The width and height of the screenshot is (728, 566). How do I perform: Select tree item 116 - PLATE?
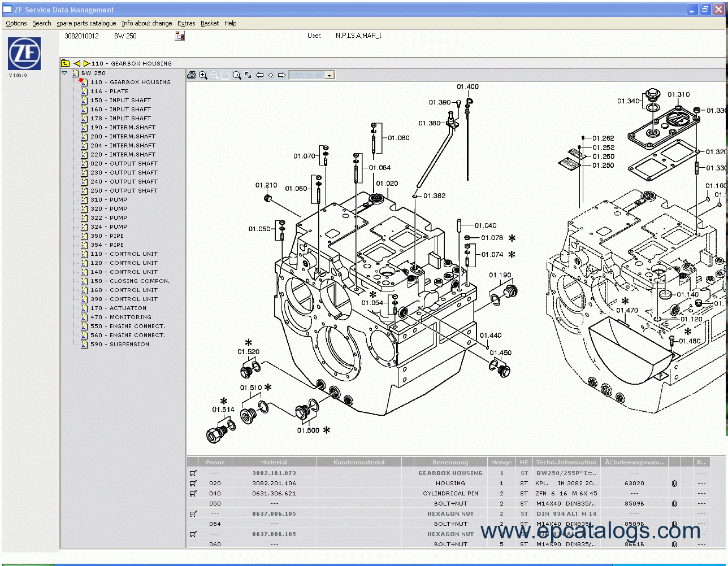109,91
